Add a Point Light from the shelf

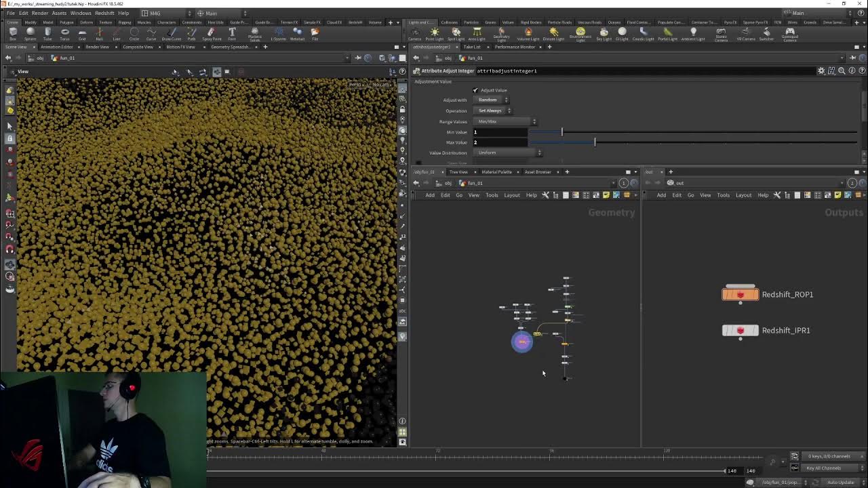click(435, 33)
